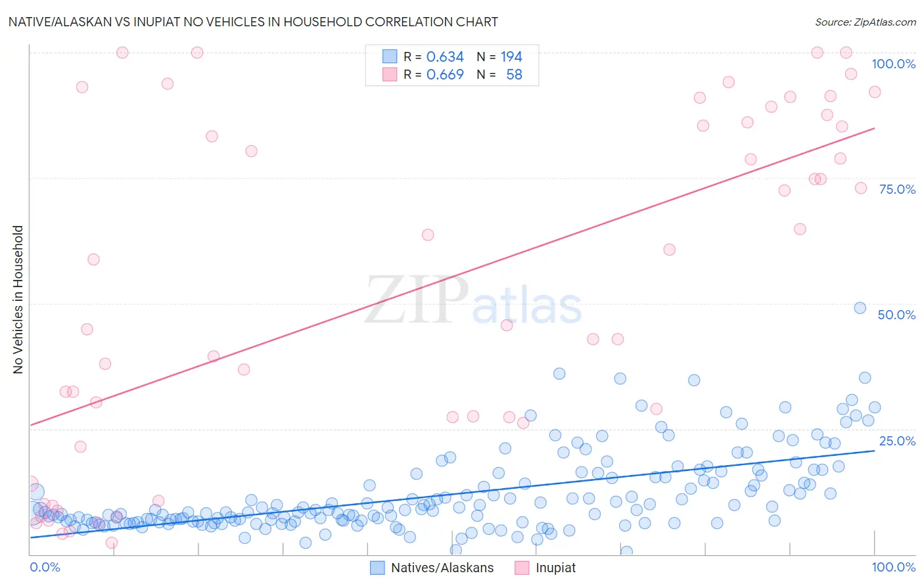Click the 50.0% y-axis tick label
Viewport: 924px width, 586px height.
pyautogui.click(x=896, y=315)
